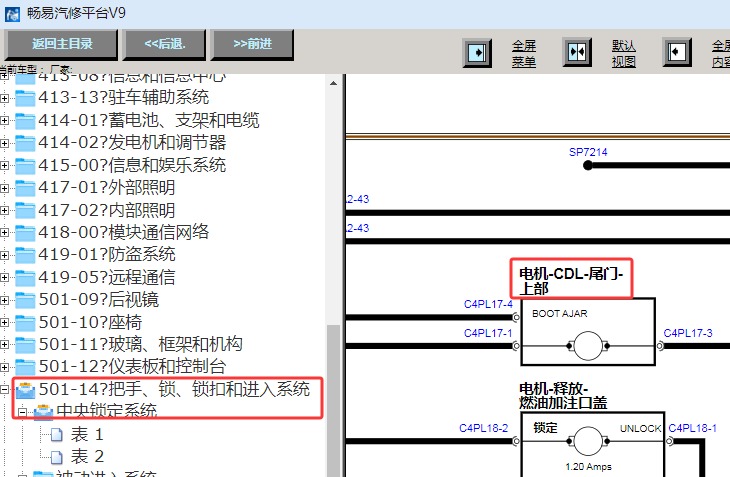Select 415-00?信息和娱乐系统 tree item
Viewport: 730px width, 477px height.
click(132, 166)
